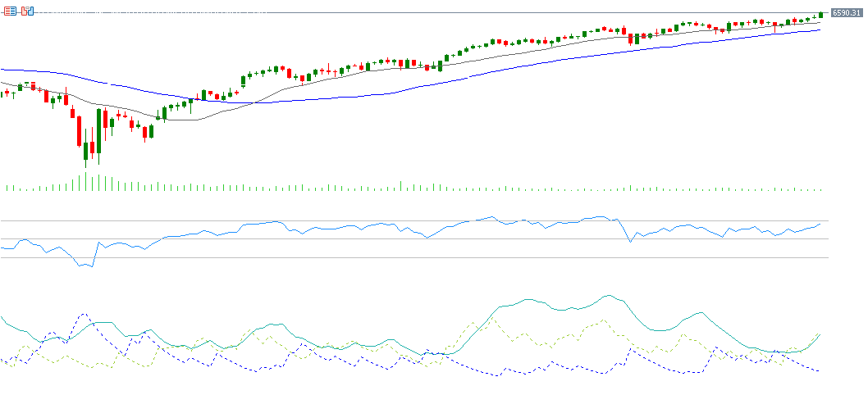Viewport: 868px width, 395px height.
Task: Click the highest peak of dashed blue line
Action: (84, 314)
